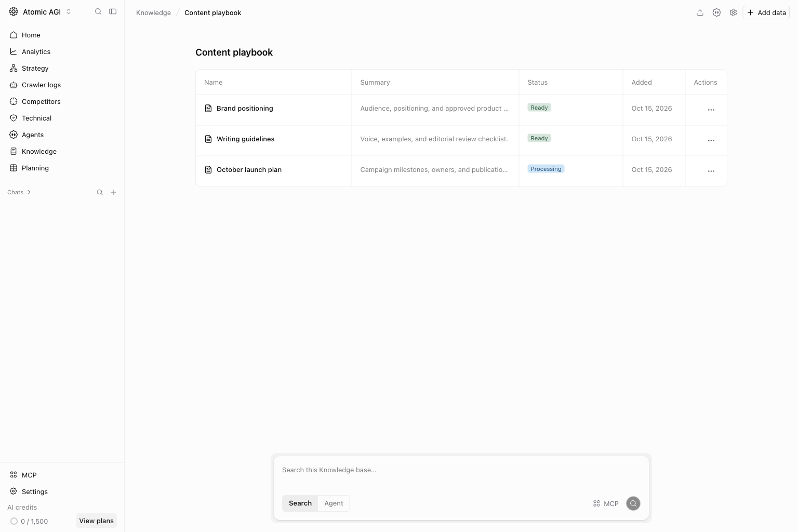798x532 pixels.
Task: Click the Brand positioning document icon
Action: click(x=208, y=108)
